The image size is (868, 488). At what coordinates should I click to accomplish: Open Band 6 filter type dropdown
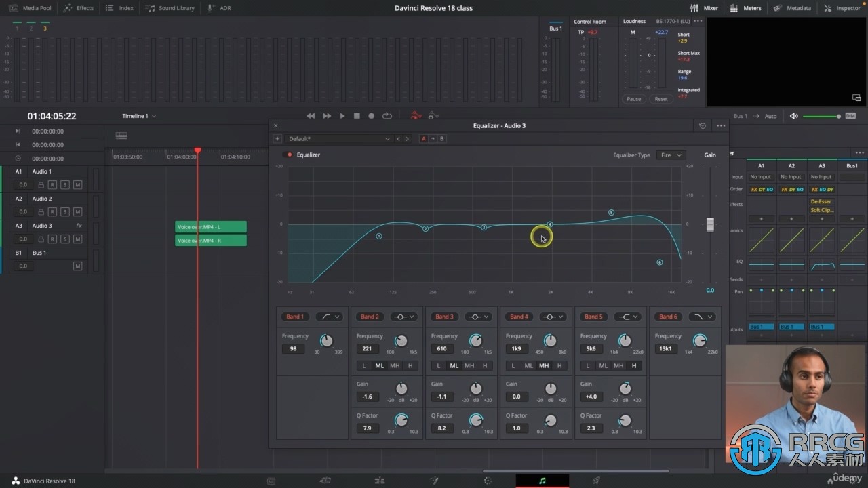tap(702, 317)
